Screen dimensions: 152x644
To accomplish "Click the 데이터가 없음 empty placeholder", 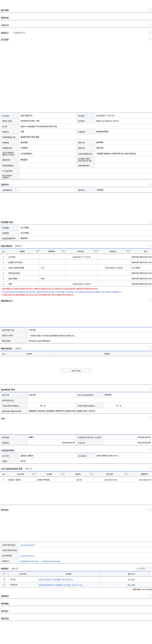I will (x=76, y=370).
